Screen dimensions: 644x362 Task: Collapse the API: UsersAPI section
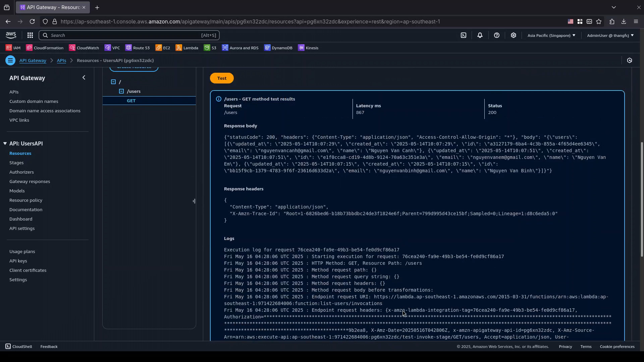click(x=5, y=143)
